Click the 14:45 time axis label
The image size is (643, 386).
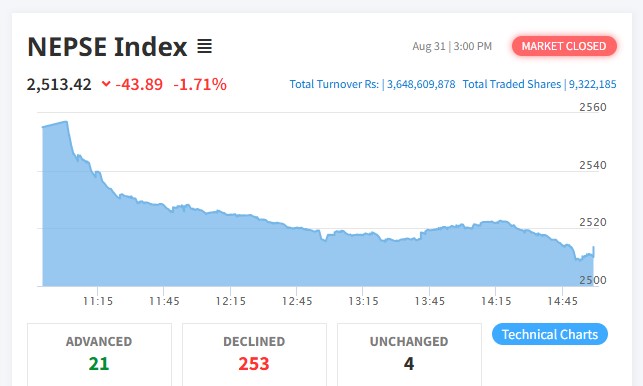(x=562, y=301)
